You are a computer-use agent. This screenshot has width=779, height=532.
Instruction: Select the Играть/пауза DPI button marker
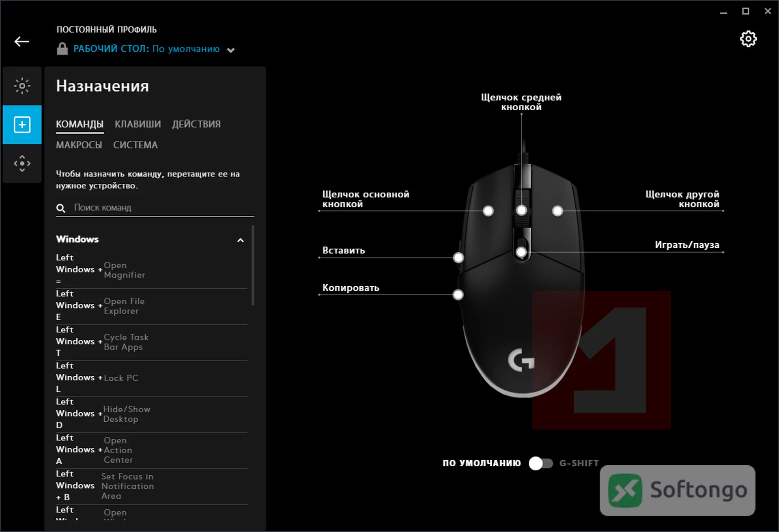click(521, 252)
